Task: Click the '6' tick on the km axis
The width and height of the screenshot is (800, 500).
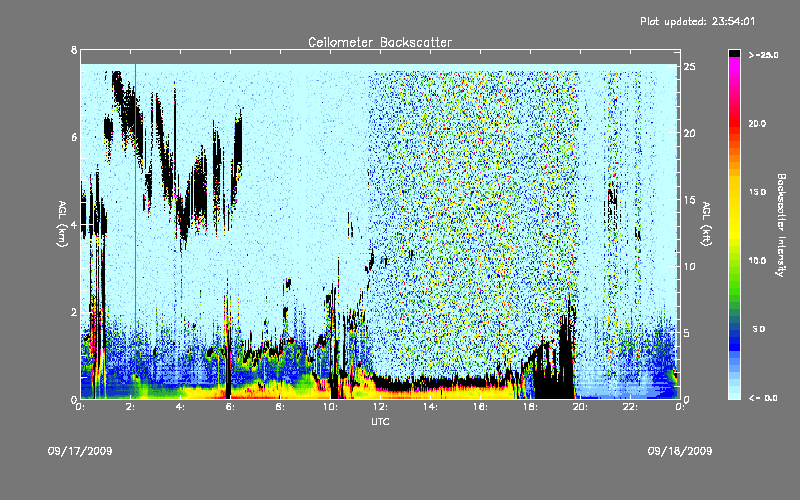Action: point(74,137)
